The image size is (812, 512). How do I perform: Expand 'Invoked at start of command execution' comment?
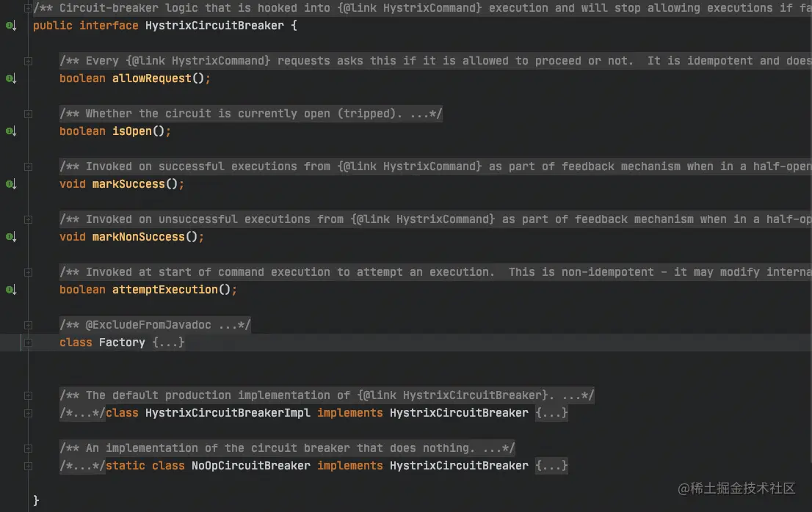coord(28,272)
